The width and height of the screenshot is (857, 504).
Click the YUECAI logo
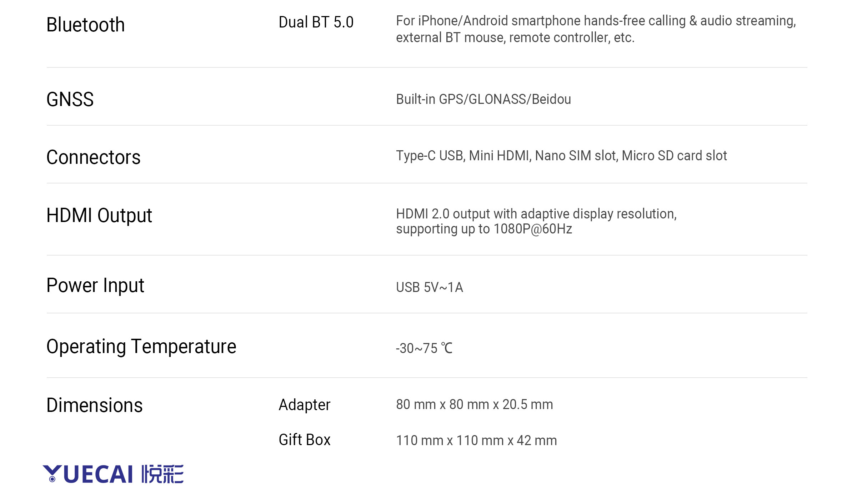[88, 474]
